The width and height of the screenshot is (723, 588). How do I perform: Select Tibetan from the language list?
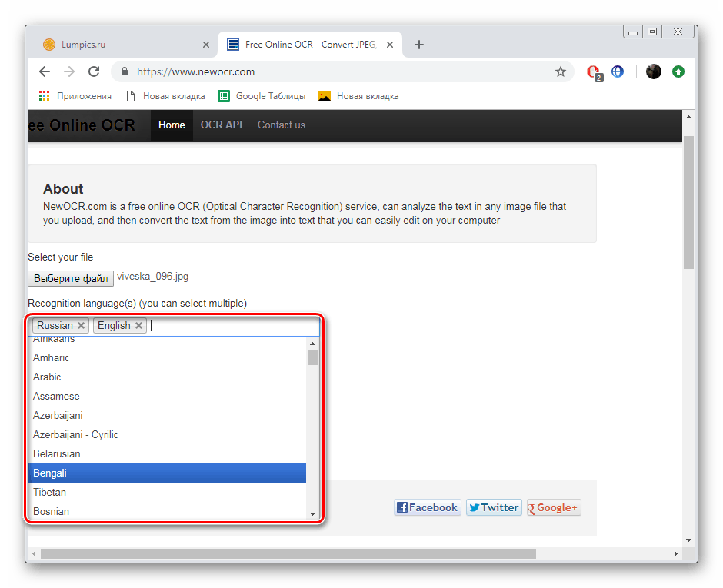(167, 492)
